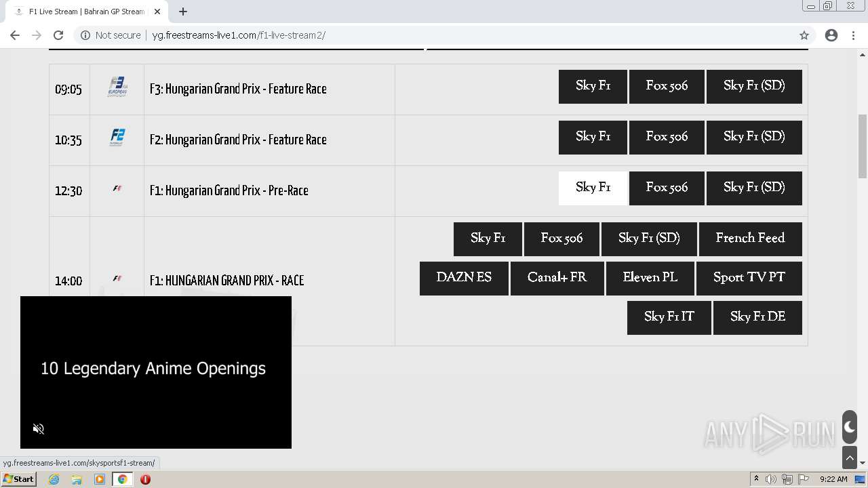Open Sky F1 (SD) for F2 Feature Race
Image resolution: width=868 pixels, height=488 pixels.
(x=754, y=137)
